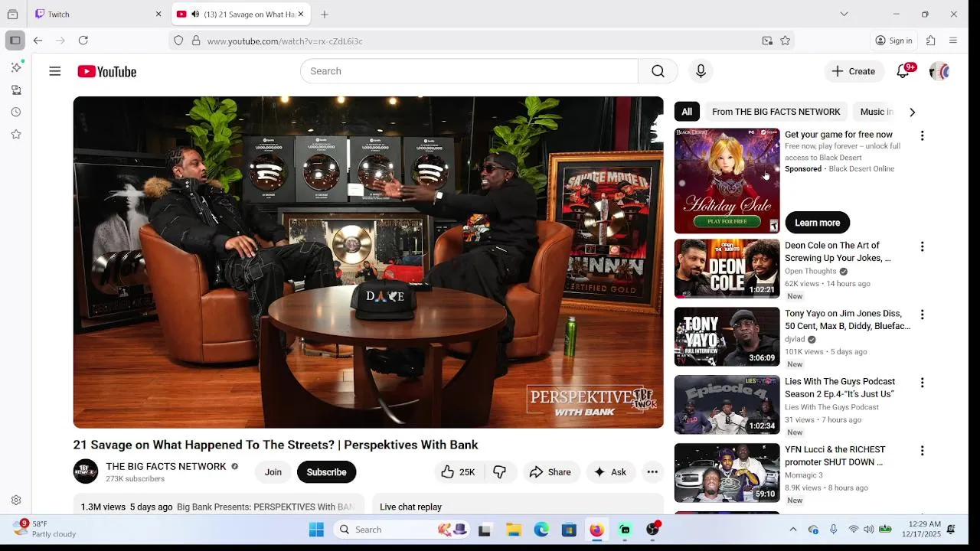The height and width of the screenshot is (551, 980).
Task: Open the AI chatbot sidebar icon
Action: click(16, 67)
